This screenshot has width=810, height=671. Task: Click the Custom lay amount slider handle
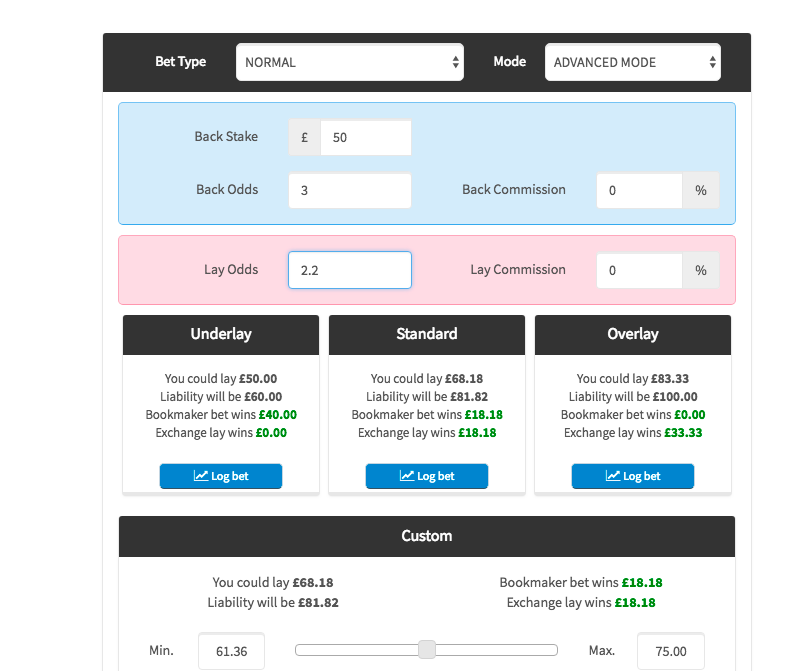[427, 650]
